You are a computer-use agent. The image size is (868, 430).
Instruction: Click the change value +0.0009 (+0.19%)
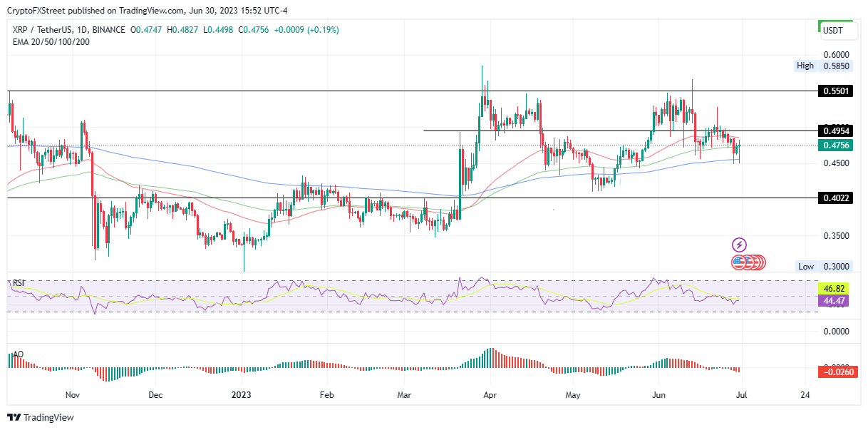pos(306,30)
